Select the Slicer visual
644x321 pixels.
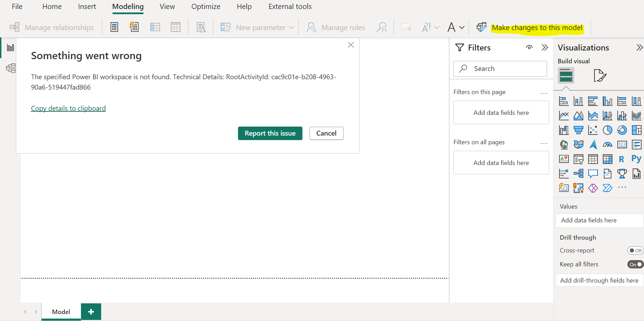tap(579, 159)
